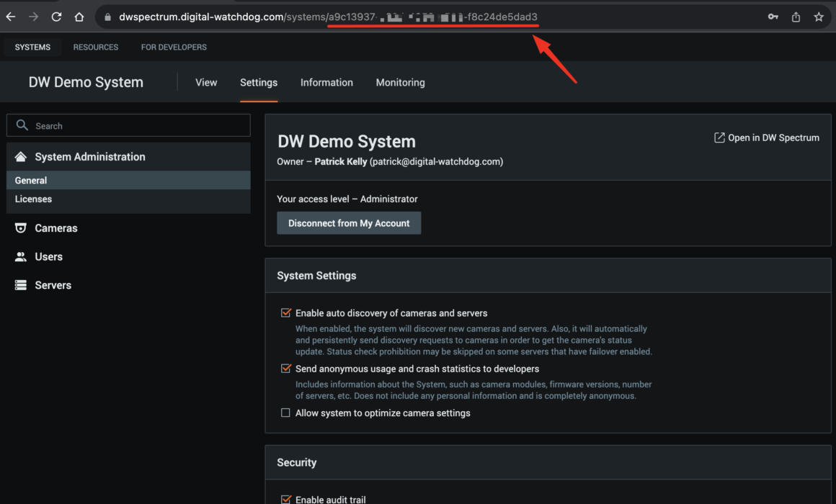Click the System Settings heading
Screen dimensions: 836x504
(x=316, y=276)
